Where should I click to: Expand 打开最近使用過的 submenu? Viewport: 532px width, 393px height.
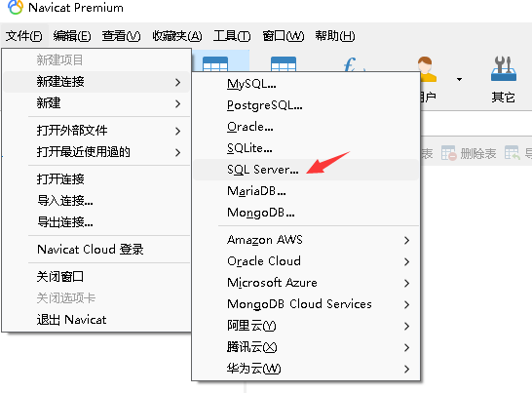96,152
